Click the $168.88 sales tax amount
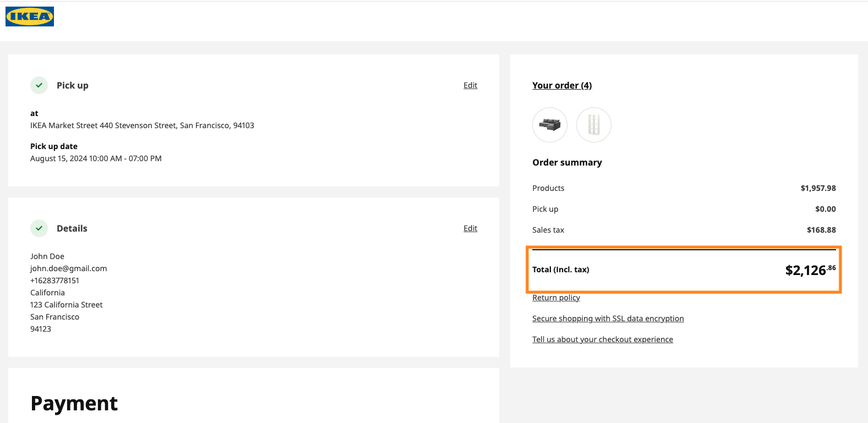This screenshot has width=868, height=423. click(x=821, y=230)
